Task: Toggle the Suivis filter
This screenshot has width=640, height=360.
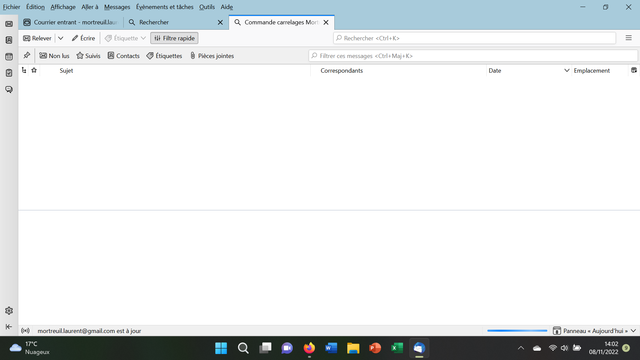Action: [88, 56]
